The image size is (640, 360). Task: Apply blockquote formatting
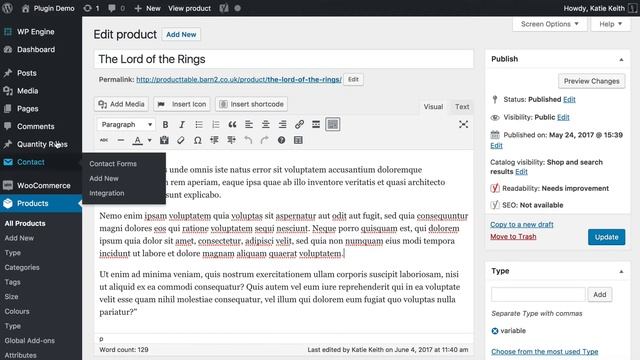[x=232, y=124]
